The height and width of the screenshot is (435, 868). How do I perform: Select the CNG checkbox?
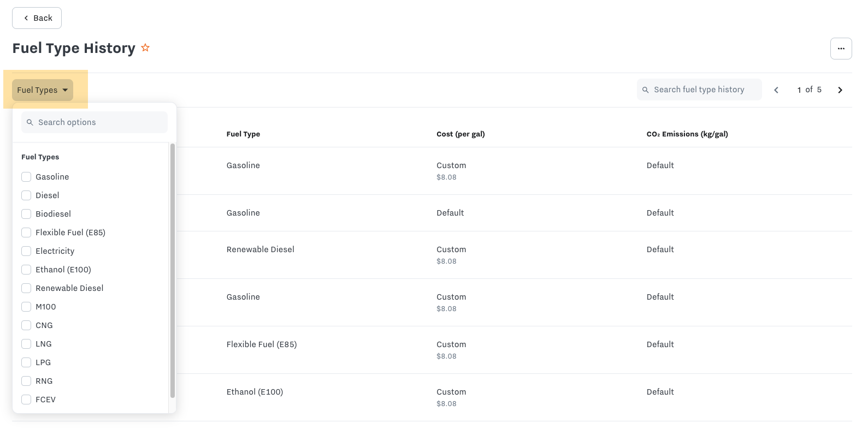point(26,325)
